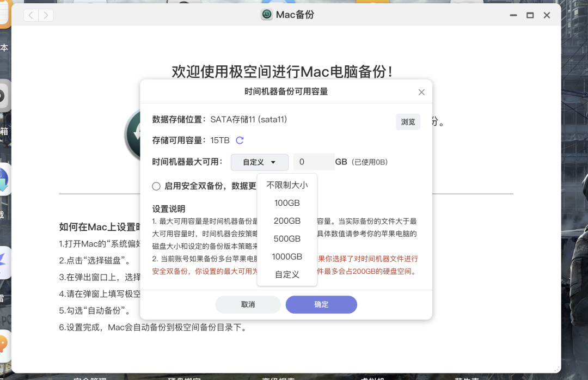The width and height of the screenshot is (588, 380).
Task: Click the 设置说明 heading
Action: tap(169, 209)
